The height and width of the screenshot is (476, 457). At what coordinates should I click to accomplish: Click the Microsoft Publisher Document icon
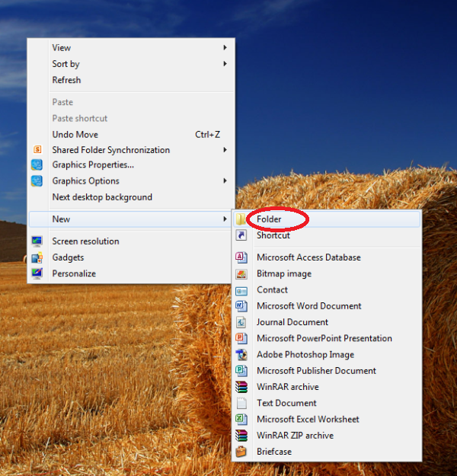pos(241,371)
